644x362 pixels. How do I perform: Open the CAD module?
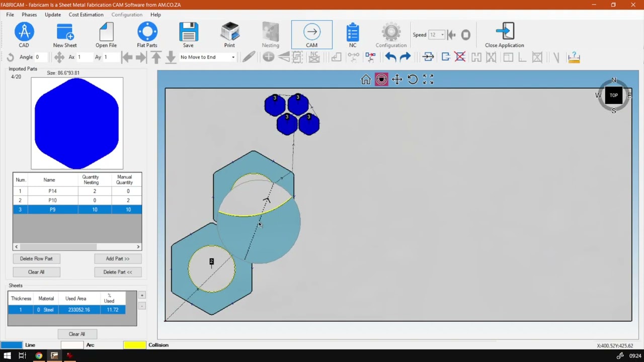(x=24, y=35)
